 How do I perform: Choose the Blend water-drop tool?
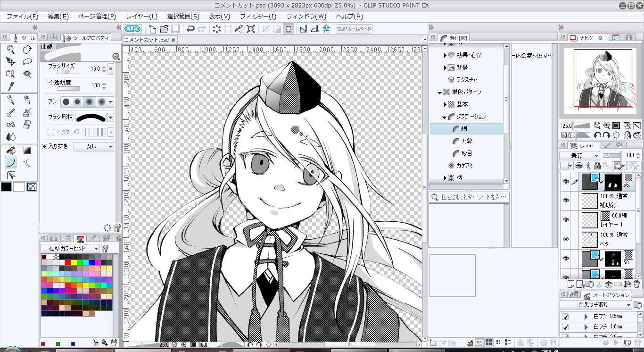point(10,137)
